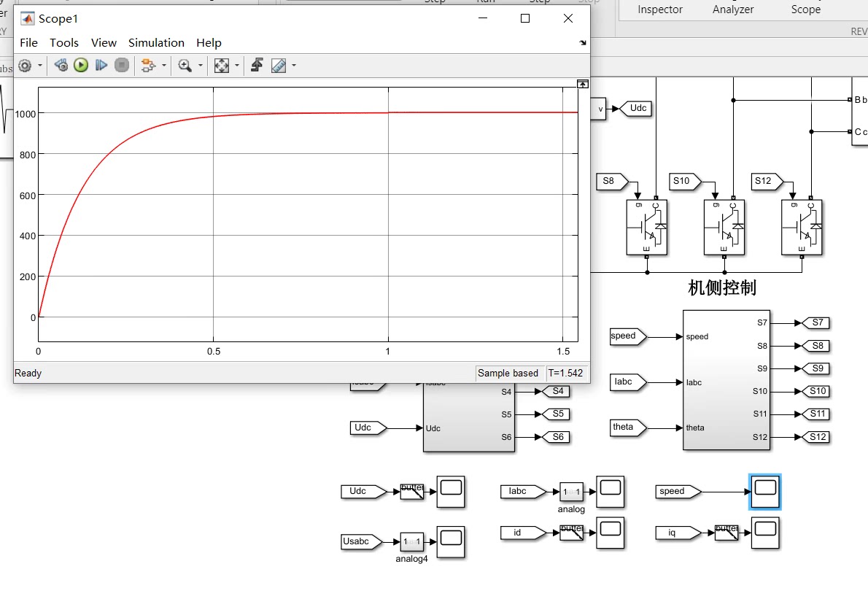
Task: Click the T=1.542 time readout
Action: click(565, 374)
